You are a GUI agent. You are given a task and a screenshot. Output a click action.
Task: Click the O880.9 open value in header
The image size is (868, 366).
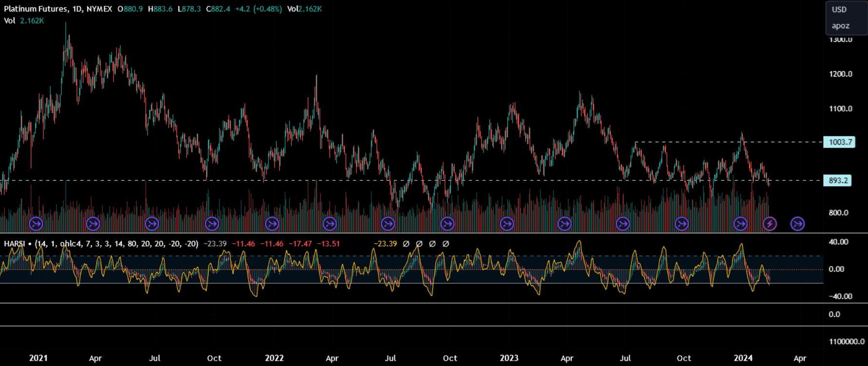tap(130, 9)
